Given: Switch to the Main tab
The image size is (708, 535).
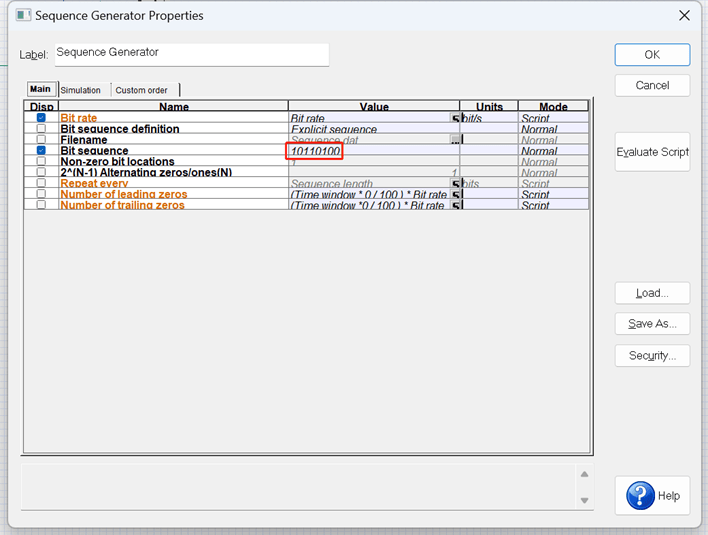Looking at the screenshot, I should tap(41, 89).
